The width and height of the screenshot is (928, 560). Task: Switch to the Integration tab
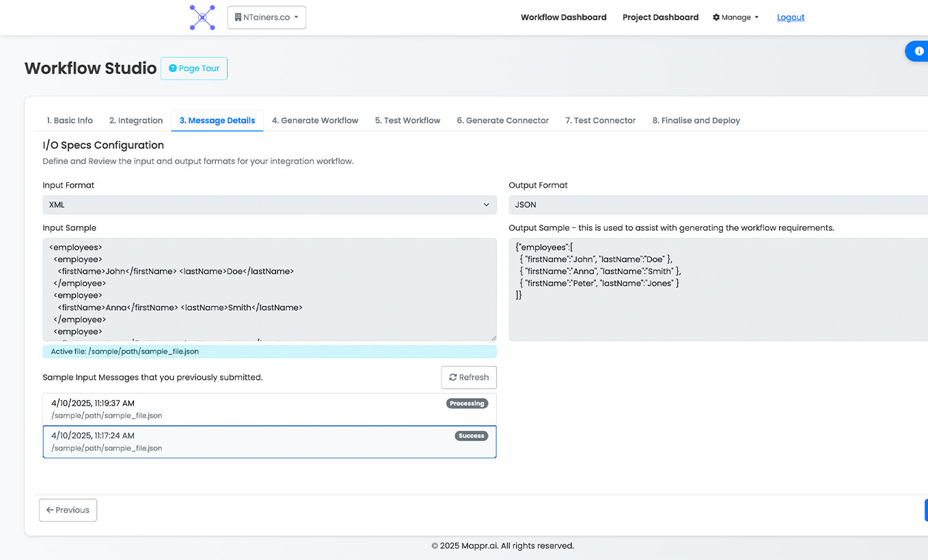pyautogui.click(x=136, y=120)
